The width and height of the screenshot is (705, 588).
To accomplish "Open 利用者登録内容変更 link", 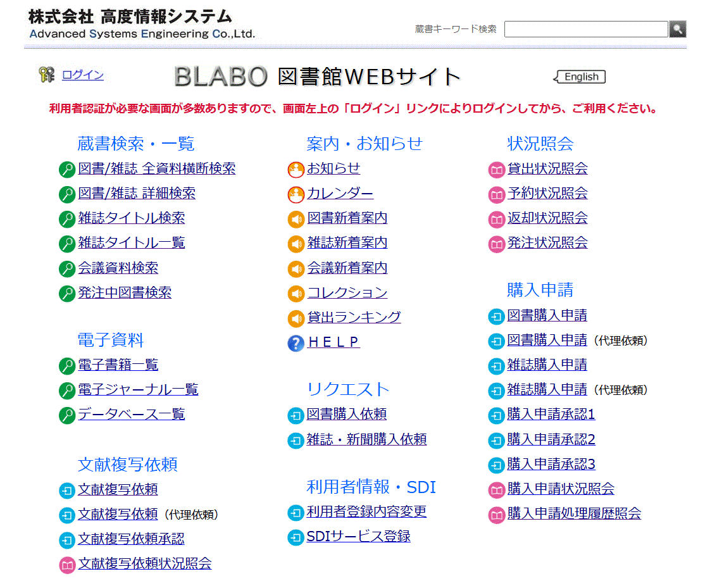I will [x=366, y=512].
